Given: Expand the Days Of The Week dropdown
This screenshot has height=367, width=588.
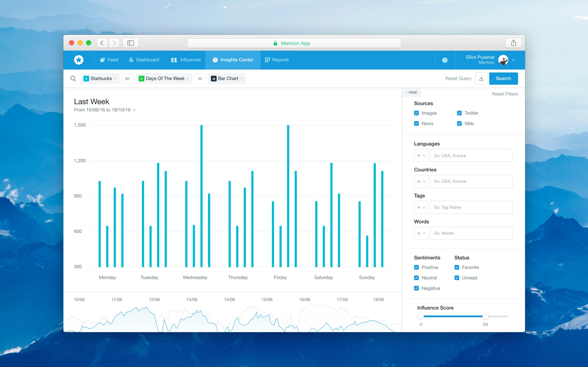Looking at the screenshot, I should coord(163,78).
